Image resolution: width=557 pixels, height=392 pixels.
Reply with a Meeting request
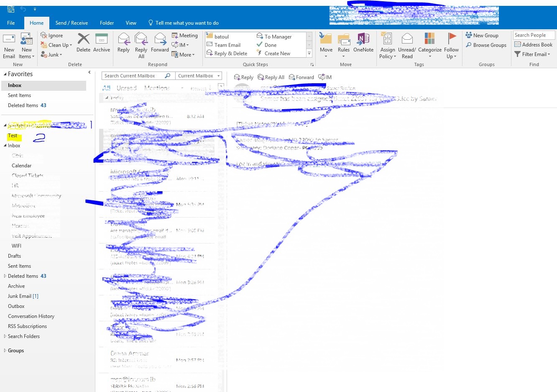click(x=185, y=36)
